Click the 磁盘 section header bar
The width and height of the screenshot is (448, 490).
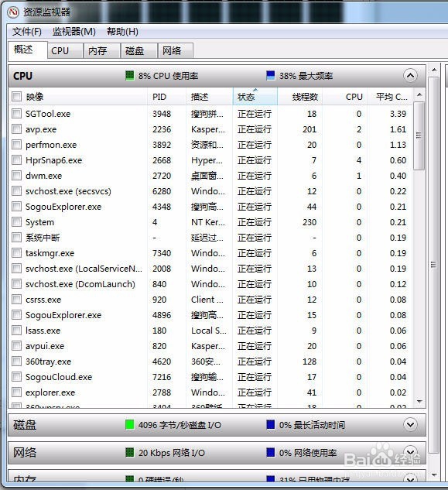(x=217, y=425)
